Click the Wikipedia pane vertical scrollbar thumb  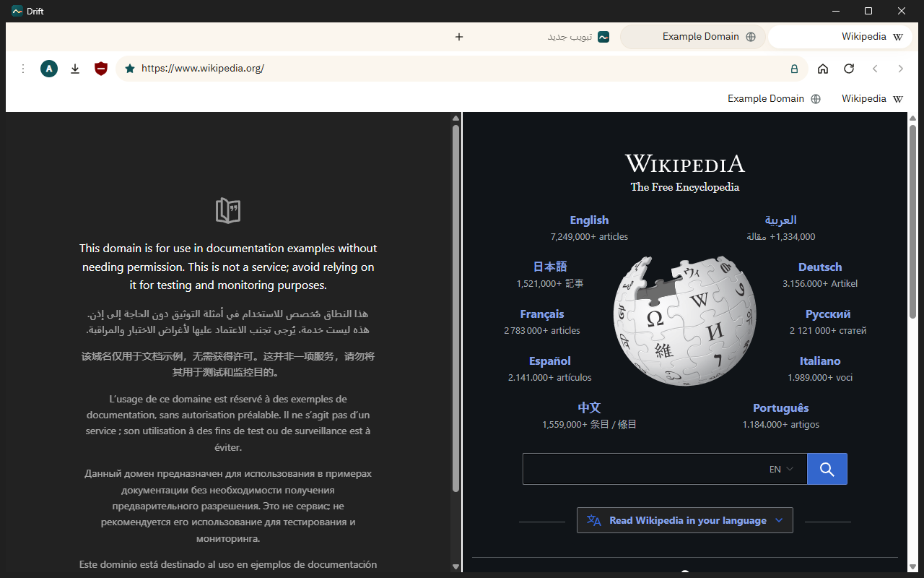click(x=912, y=222)
